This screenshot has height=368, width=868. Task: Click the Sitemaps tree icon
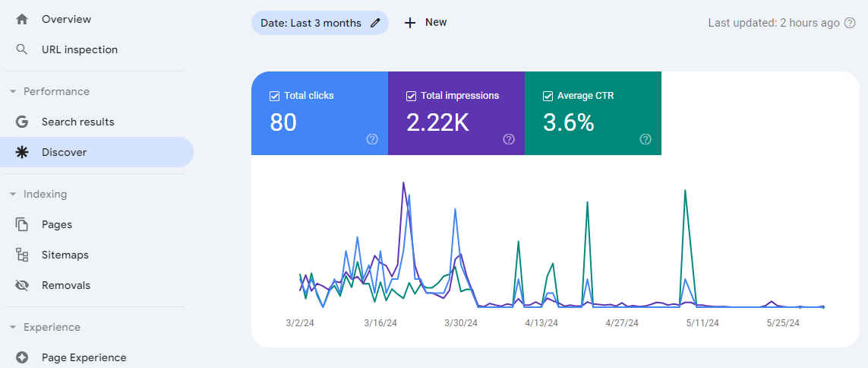click(x=22, y=255)
